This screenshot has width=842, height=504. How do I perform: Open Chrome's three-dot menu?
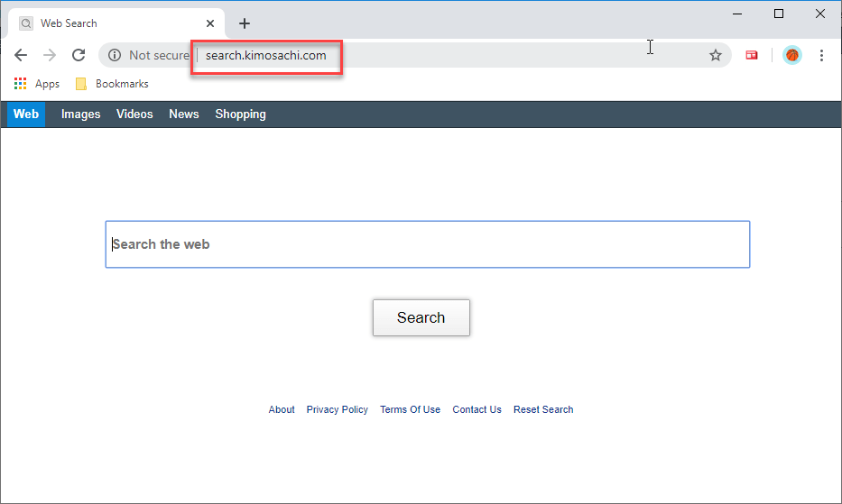point(821,55)
